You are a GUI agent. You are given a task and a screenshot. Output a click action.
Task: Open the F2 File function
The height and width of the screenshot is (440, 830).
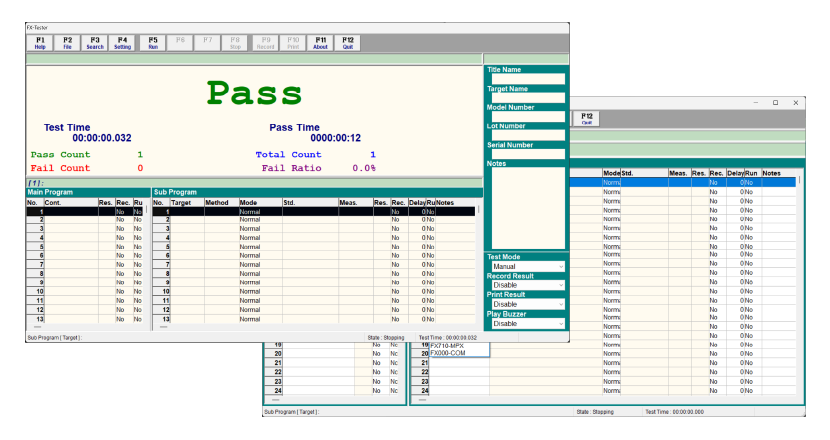pos(68,43)
